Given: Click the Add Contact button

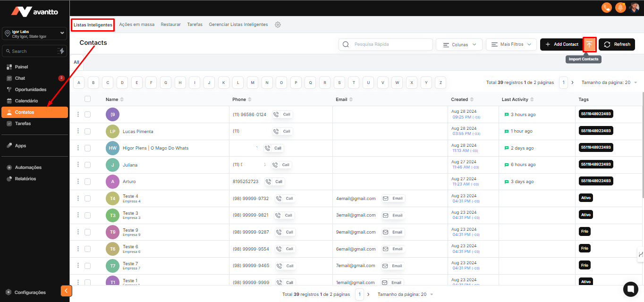Looking at the screenshot, I should click(x=561, y=44).
